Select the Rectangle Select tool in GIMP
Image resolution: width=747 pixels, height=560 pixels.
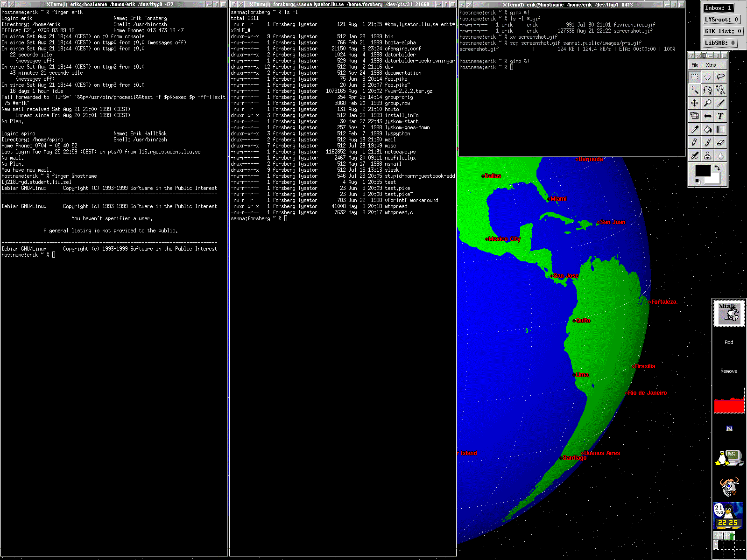click(x=695, y=77)
